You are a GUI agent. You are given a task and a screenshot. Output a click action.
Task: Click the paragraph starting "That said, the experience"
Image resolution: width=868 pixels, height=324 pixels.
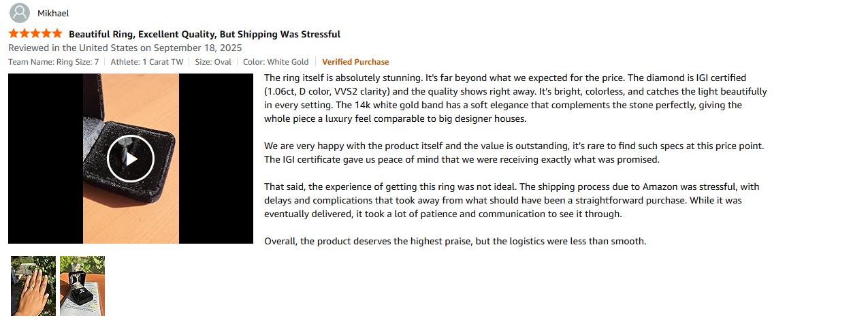pyautogui.click(x=512, y=200)
